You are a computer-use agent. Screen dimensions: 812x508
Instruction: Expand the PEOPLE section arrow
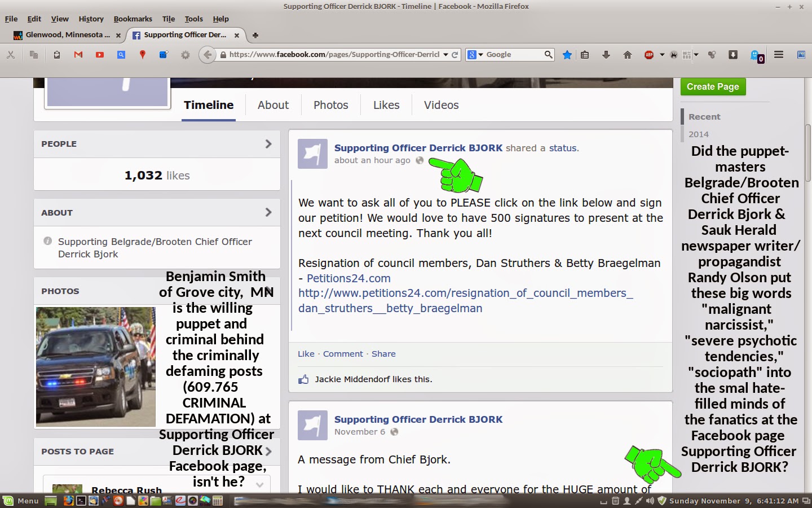(268, 144)
